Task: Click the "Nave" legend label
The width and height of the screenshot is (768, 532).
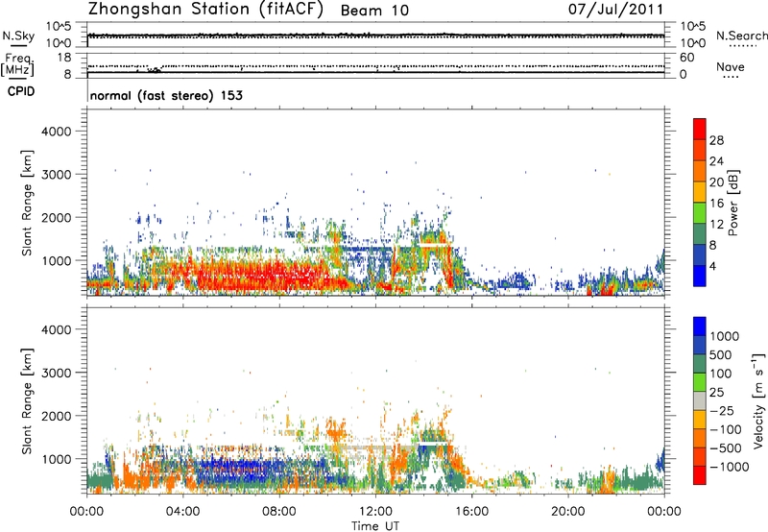Action: (x=730, y=66)
